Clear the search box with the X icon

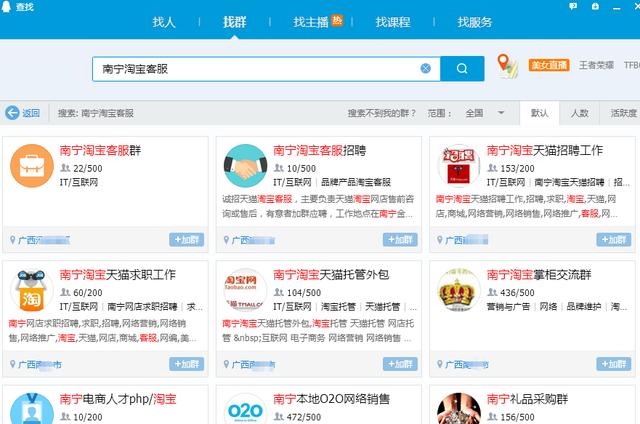coord(425,68)
